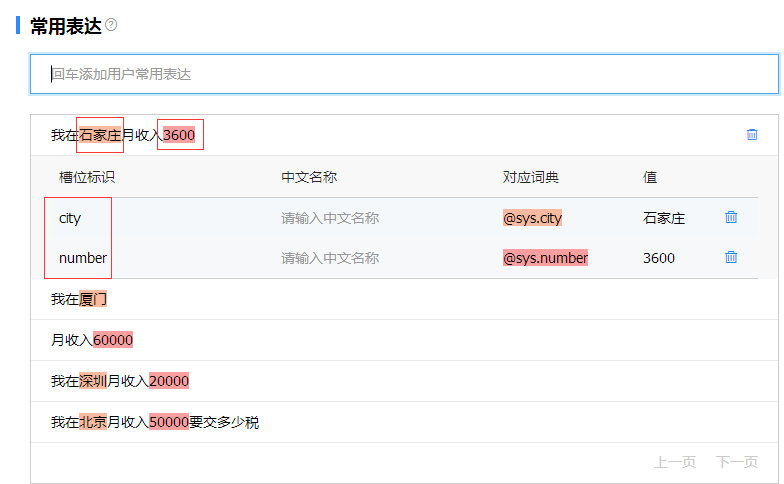The image size is (784, 484).
Task: Go to next page 下一页
Action: pos(737,462)
